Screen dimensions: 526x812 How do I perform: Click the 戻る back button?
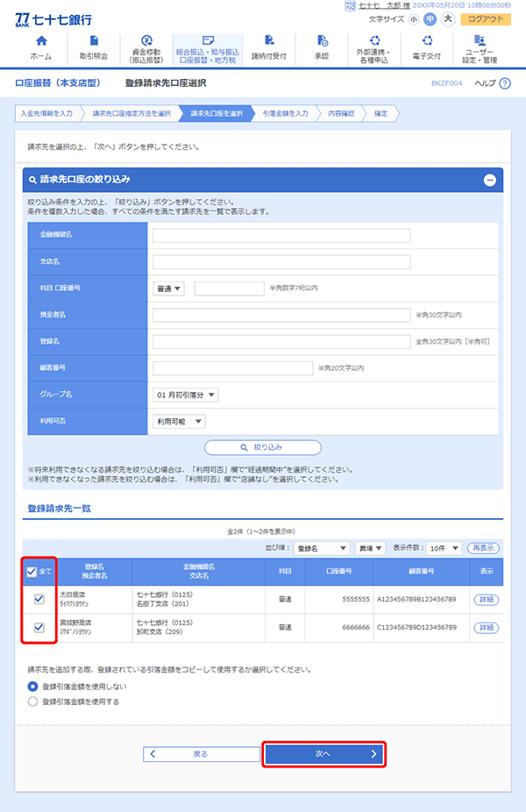[x=202, y=754]
